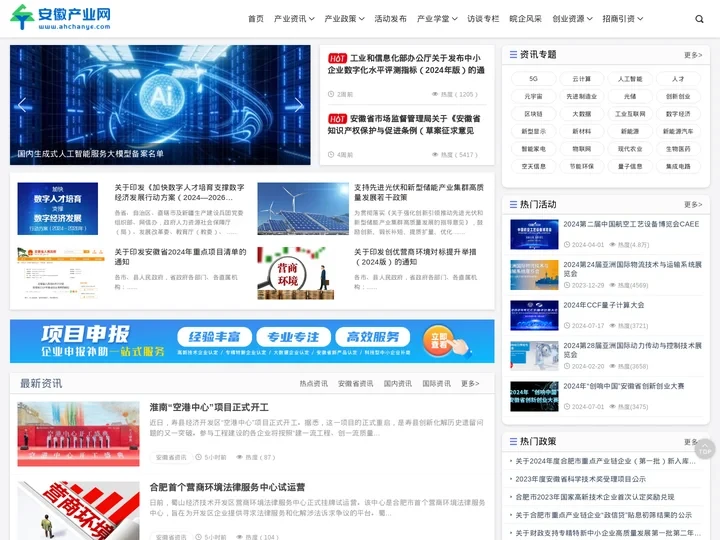Open 2024年重点项目清单 document thumbnail

point(62,273)
